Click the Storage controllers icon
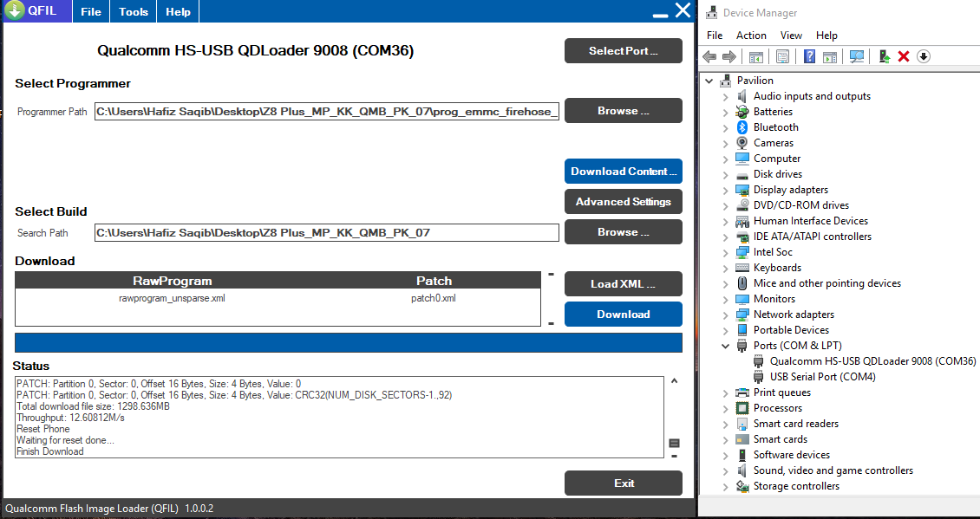This screenshot has width=980, height=519. tap(742, 487)
